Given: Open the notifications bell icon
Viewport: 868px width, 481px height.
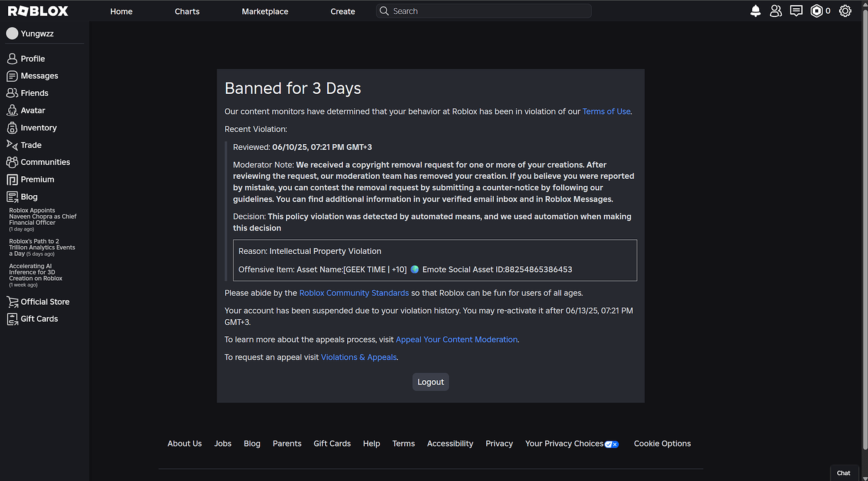Looking at the screenshot, I should (755, 11).
